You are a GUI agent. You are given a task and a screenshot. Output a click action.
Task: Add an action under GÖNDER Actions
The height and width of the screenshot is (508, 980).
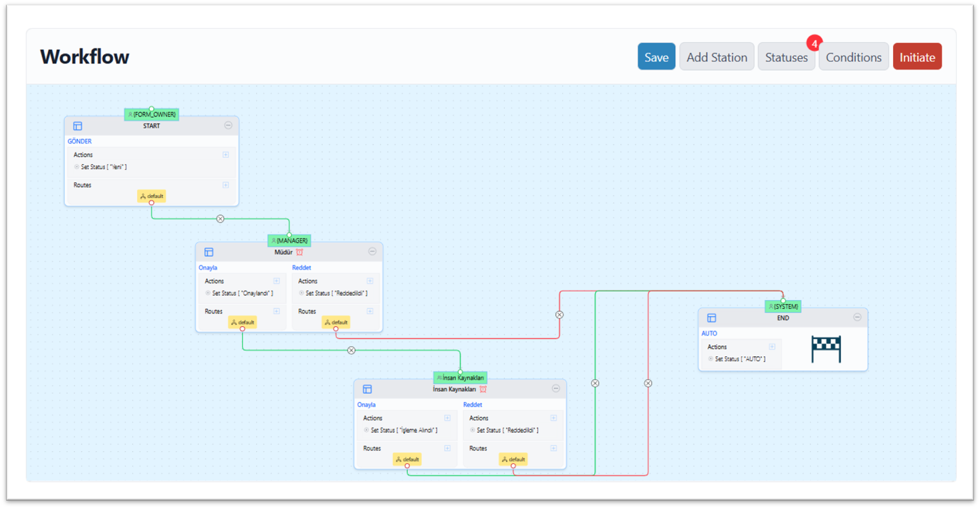(225, 154)
